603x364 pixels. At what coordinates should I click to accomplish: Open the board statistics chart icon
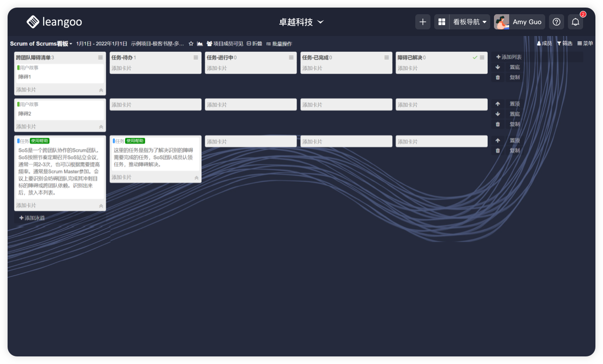tap(200, 44)
